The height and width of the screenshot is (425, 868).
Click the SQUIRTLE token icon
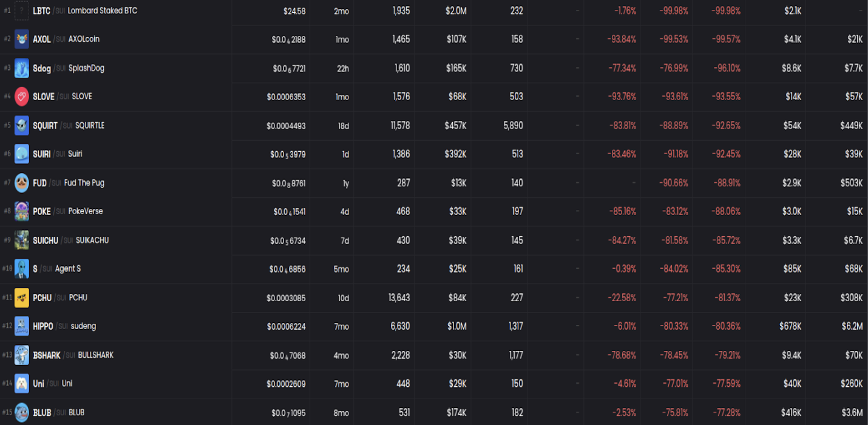coord(22,126)
